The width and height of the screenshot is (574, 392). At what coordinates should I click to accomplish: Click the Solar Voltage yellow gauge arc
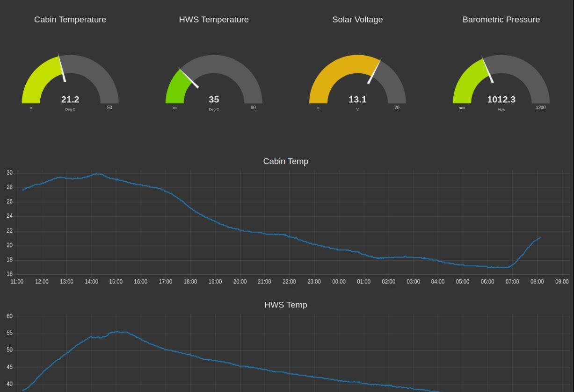[x=337, y=69]
